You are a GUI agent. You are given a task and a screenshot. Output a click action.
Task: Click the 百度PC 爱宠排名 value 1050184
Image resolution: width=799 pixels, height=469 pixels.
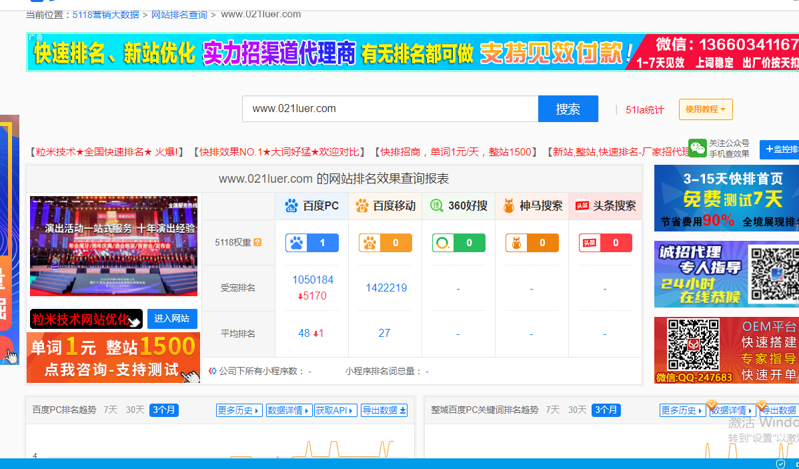[312, 280]
